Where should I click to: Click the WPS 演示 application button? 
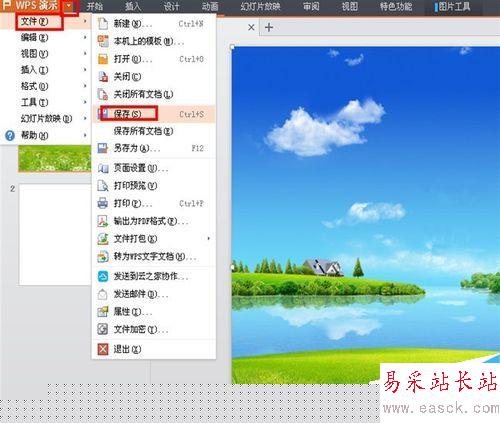pyautogui.click(x=31, y=6)
